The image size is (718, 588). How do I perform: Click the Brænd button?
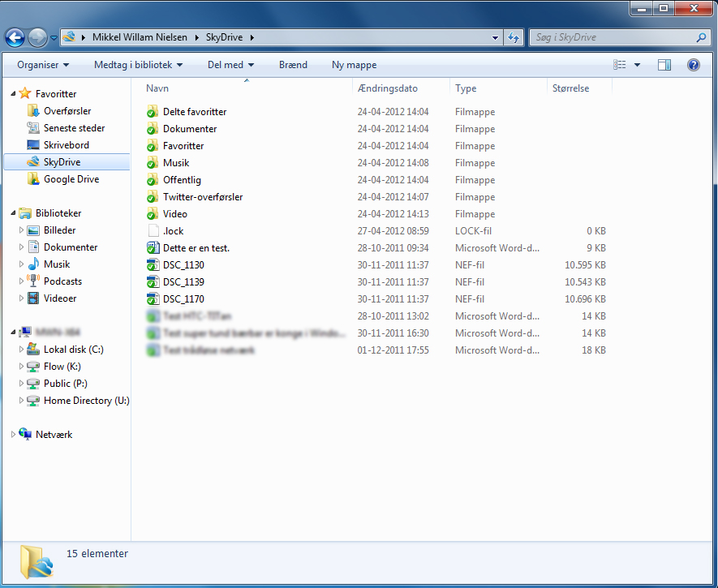[x=293, y=65]
